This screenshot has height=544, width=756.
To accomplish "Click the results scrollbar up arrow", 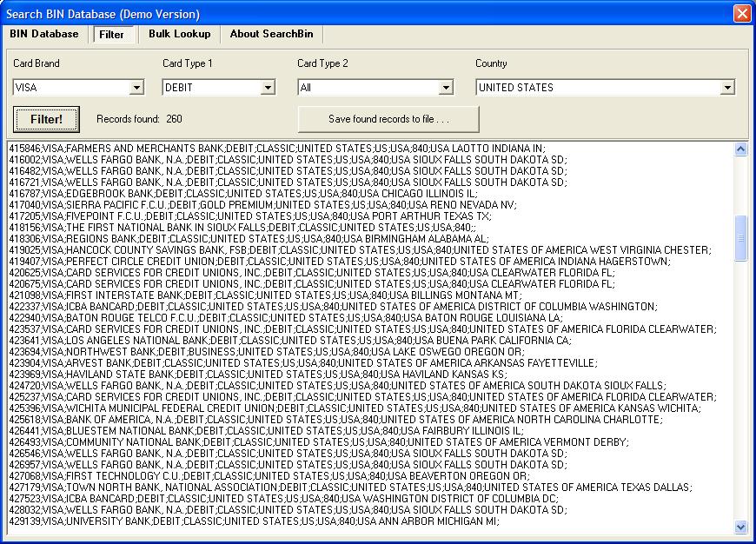I will pyautogui.click(x=740, y=149).
